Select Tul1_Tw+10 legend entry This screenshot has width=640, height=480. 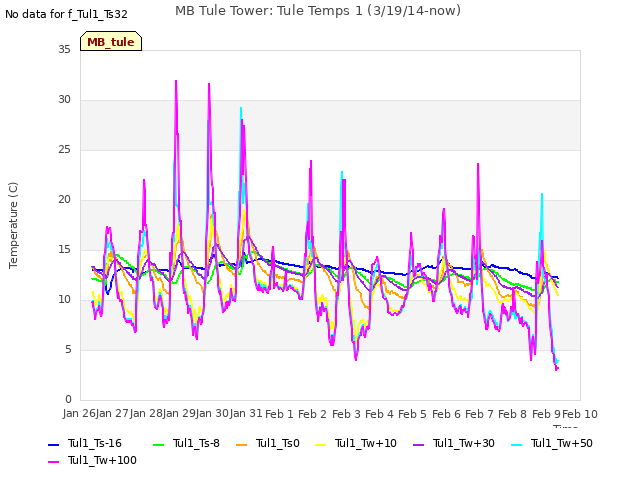coord(356,443)
